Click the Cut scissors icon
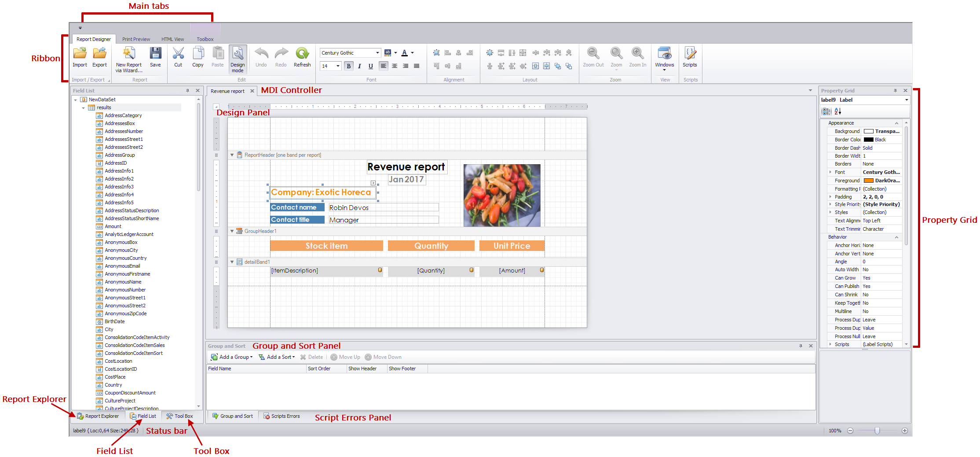 [178, 54]
